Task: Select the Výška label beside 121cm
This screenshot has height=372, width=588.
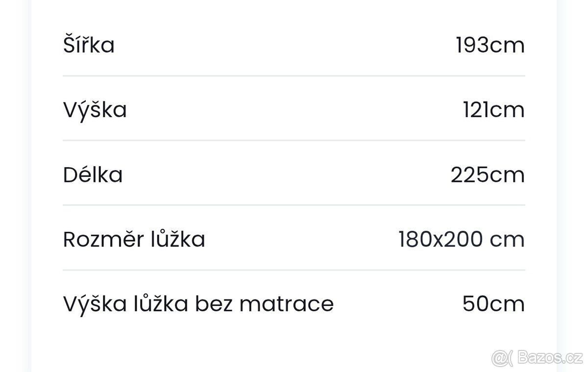Action: click(x=95, y=110)
